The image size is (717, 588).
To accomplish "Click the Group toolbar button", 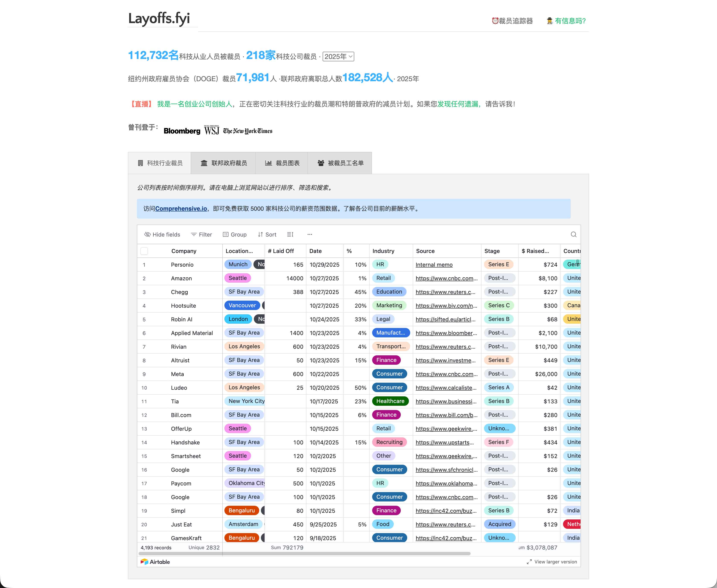I will (x=235, y=234).
